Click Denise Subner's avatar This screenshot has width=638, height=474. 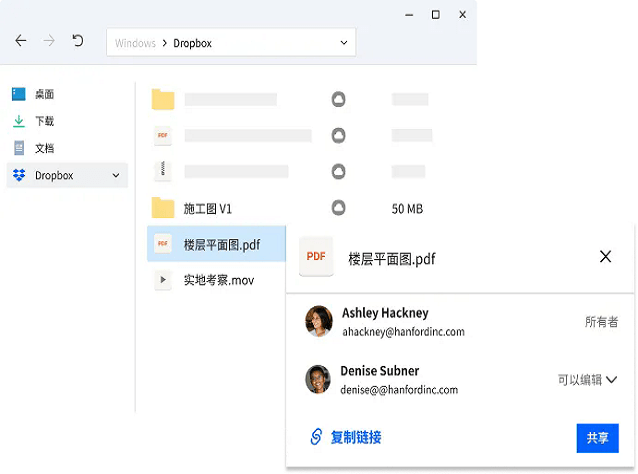pyautogui.click(x=319, y=380)
